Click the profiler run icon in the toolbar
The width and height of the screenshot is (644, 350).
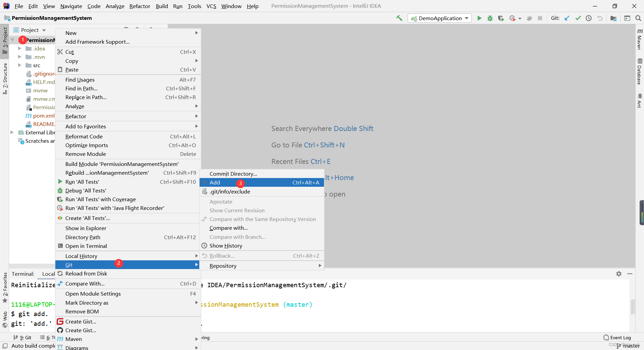[x=512, y=18]
